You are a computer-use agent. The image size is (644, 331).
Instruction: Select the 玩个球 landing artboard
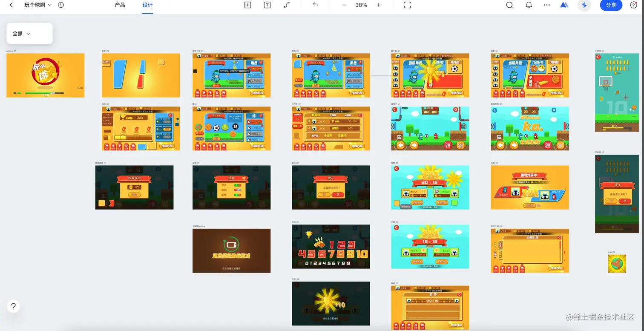coord(46,75)
